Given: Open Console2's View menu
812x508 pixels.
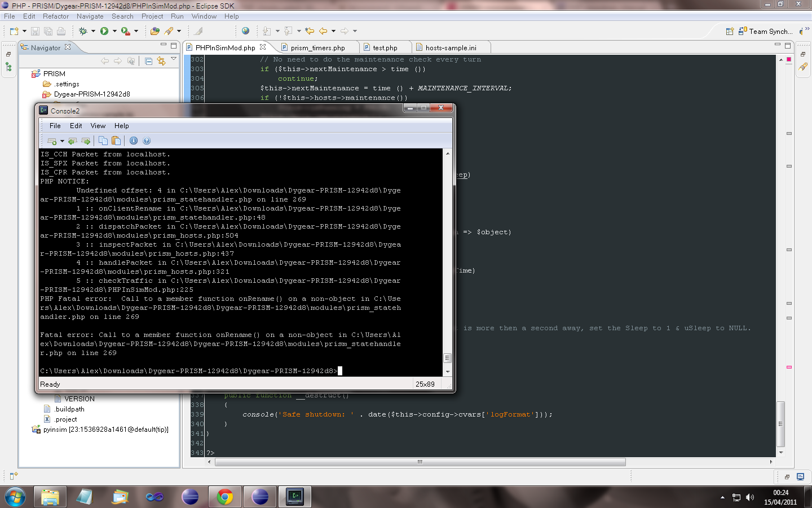Looking at the screenshot, I should (98, 126).
